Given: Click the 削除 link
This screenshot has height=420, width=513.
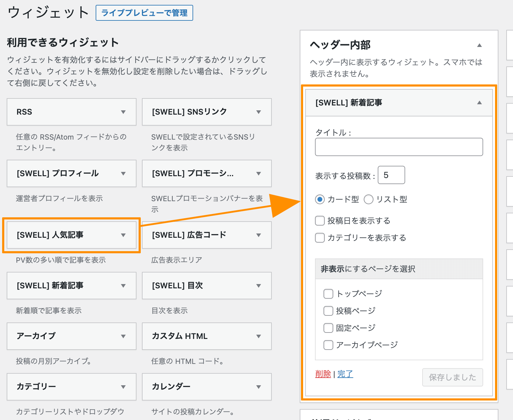Looking at the screenshot, I should tap(323, 374).
